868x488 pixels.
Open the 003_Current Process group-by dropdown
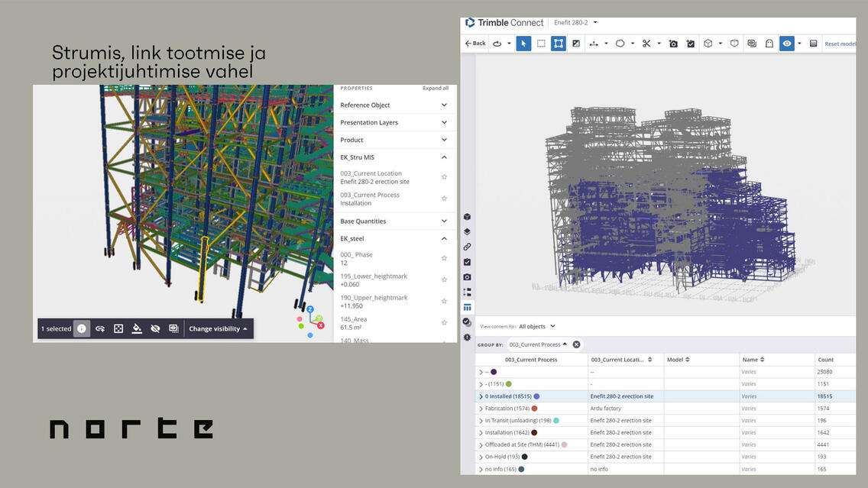(x=537, y=344)
